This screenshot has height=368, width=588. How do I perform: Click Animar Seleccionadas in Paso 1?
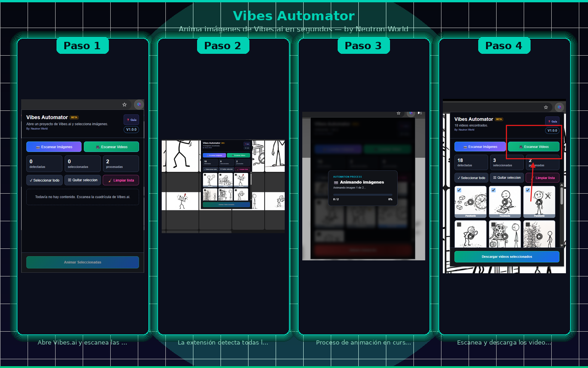tap(83, 262)
